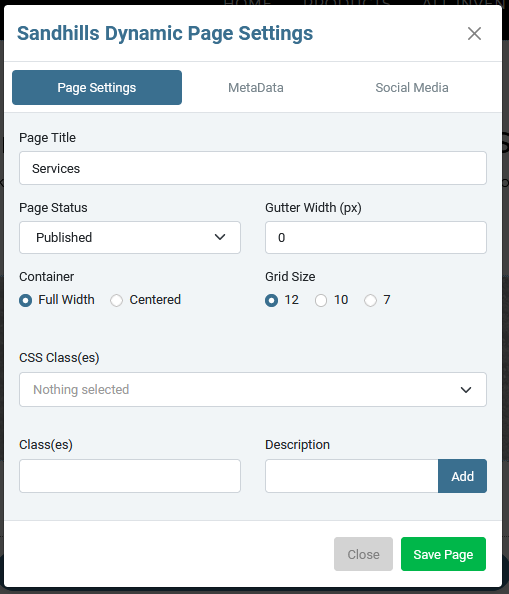Expand the CSS Class(es) Nothing selected dropdown
509x594 pixels.
[253, 389]
